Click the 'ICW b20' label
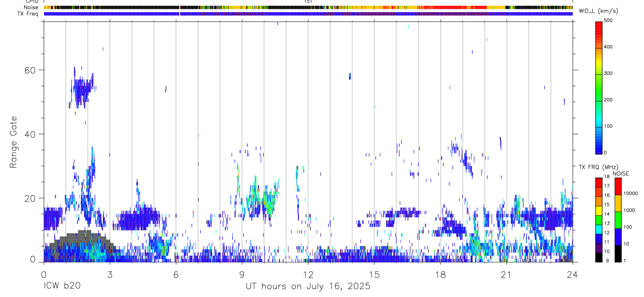This screenshot has width=644, height=297. [62, 287]
